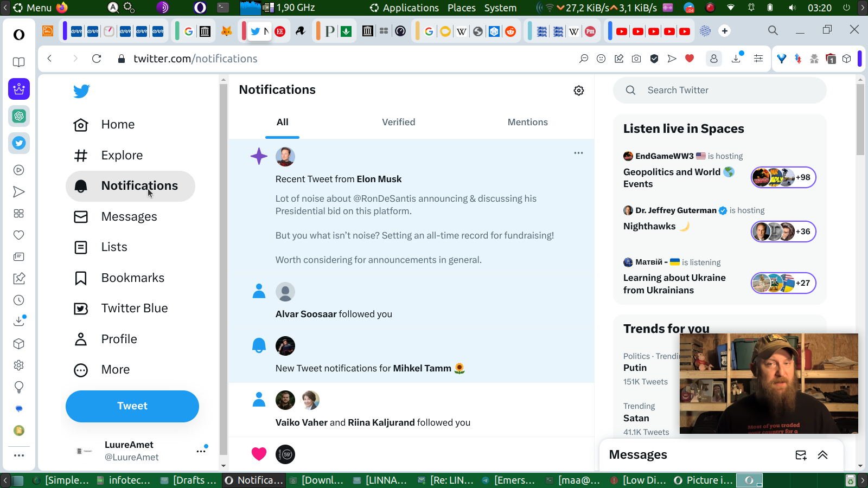Open history clock in Opera sidebar
Viewport: 868px width, 488px height.
point(19,300)
